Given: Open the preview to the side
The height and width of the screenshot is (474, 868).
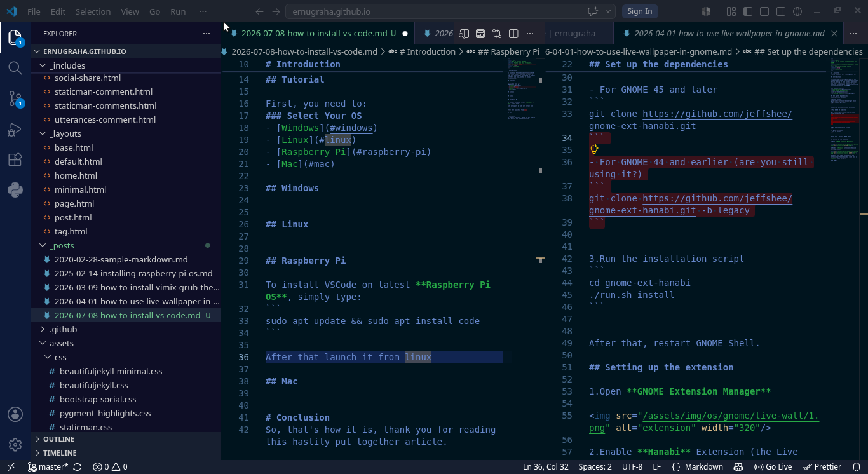Looking at the screenshot, I should click(x=465, y=34).
